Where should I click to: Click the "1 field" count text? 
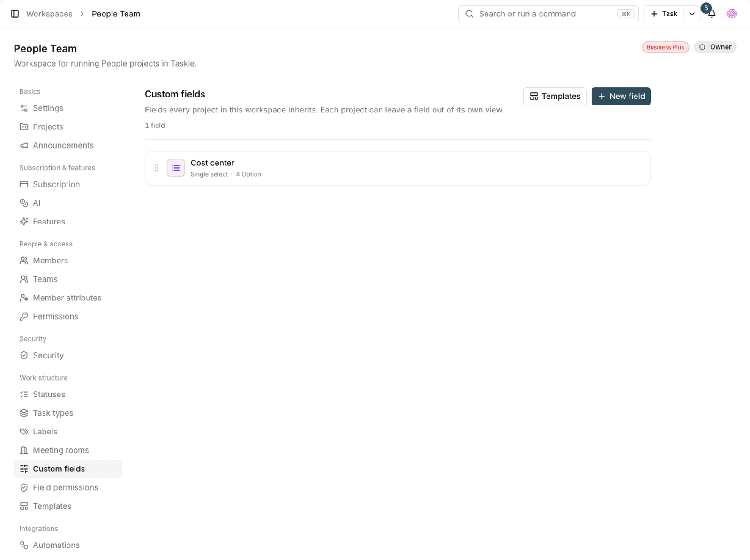(x=155, y=126)
